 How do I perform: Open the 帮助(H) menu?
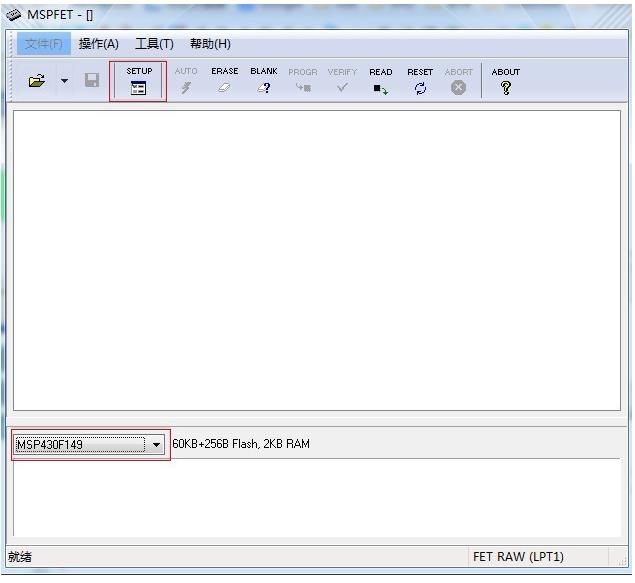(210, 43)
